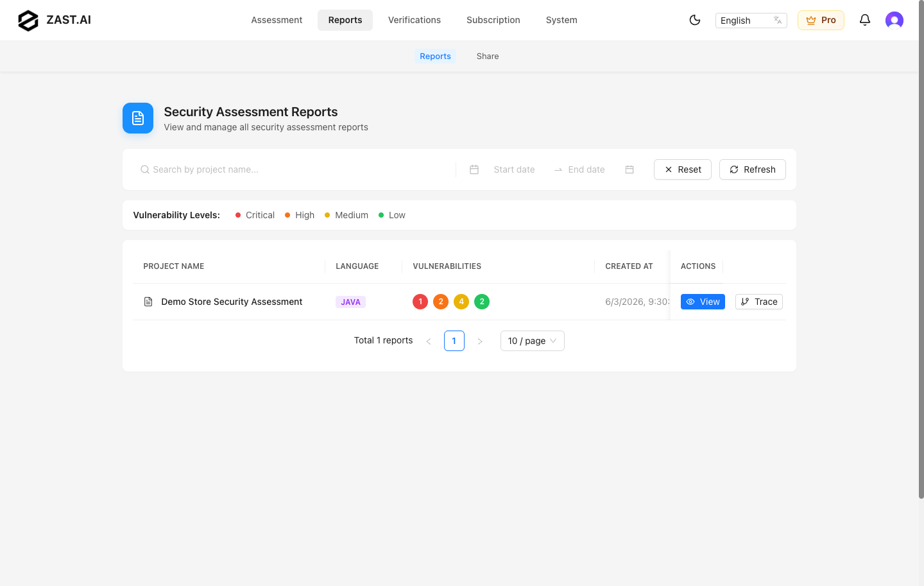Toggle dark mode moon icon
The width and height of the screenshot is (924, 586).
pos(695,20)
